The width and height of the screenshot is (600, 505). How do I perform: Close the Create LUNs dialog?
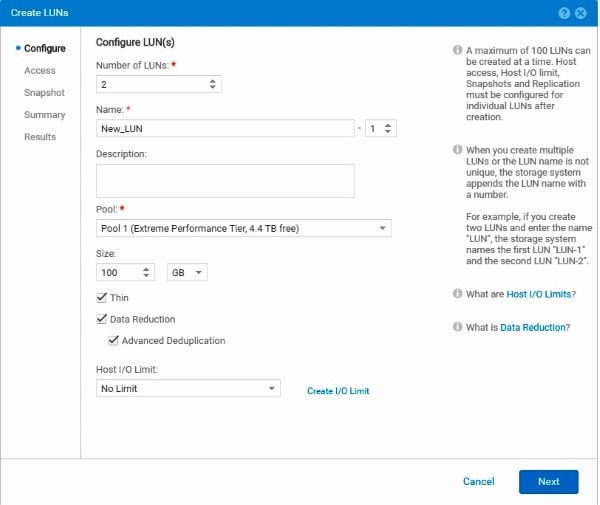tap(580, 13)
